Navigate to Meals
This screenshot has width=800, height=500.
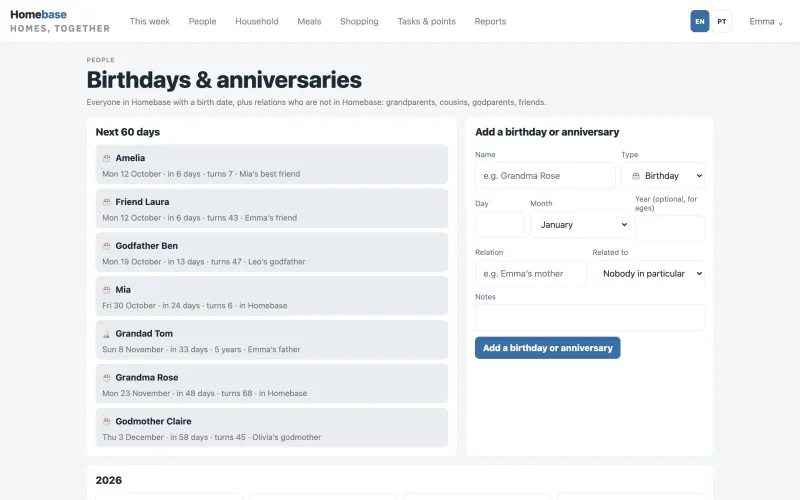point(309,21)
